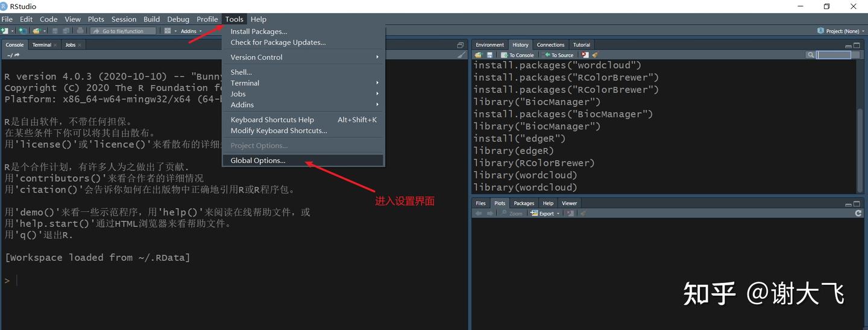
Task: Open Keyboard Shortcuts Help
Action: (303, 120)
